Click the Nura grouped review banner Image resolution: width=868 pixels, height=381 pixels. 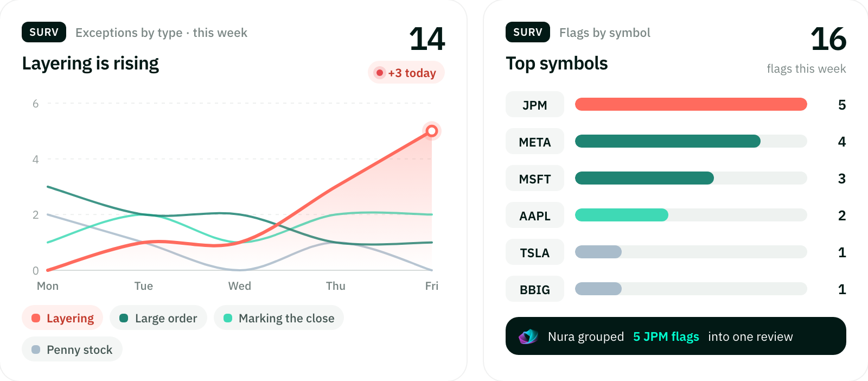pos(676,336)
